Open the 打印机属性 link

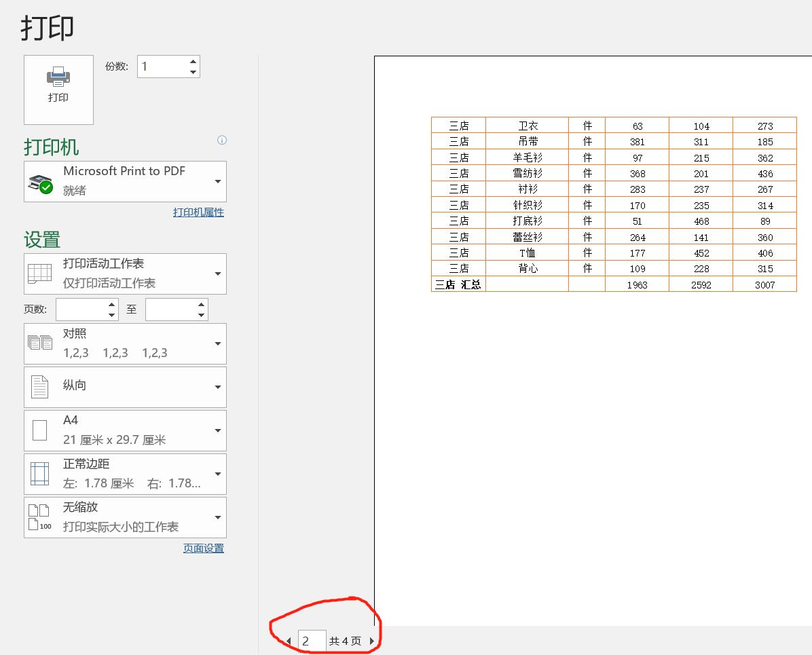point(198,212)
